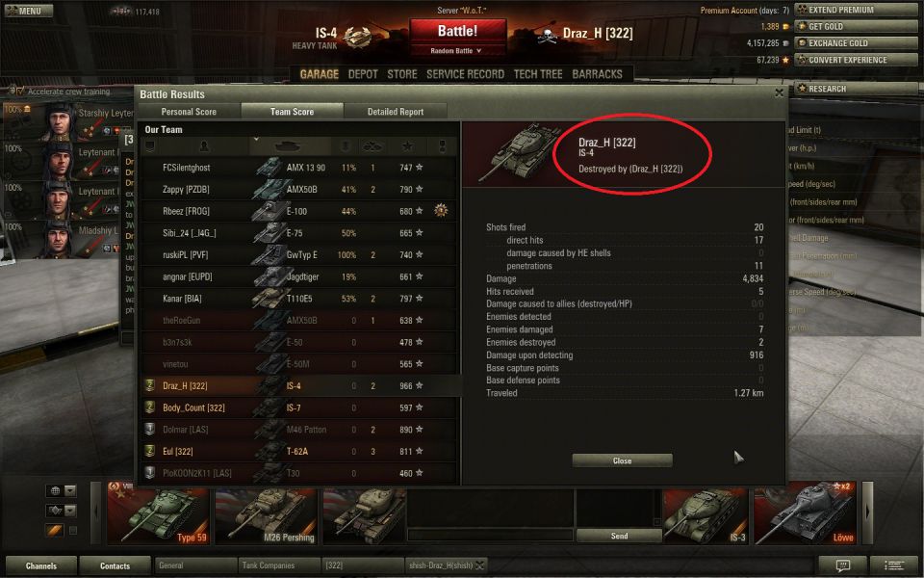Screen dimensions: 924x578
Task: Toggle the checkbox beside the orange stripe filter
Action: click(x=73, y=530)
